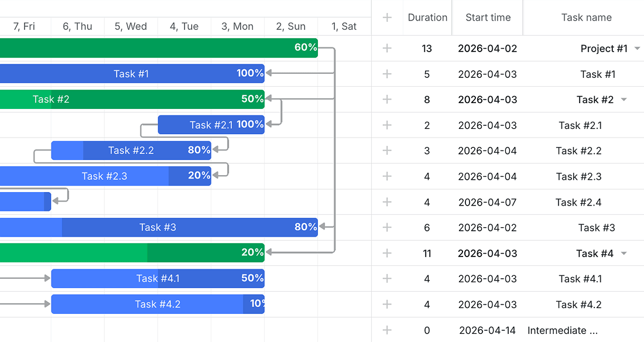Screen dimensions: 644x342
Task: Sort by the Duration column header
Action: point(427,17)
